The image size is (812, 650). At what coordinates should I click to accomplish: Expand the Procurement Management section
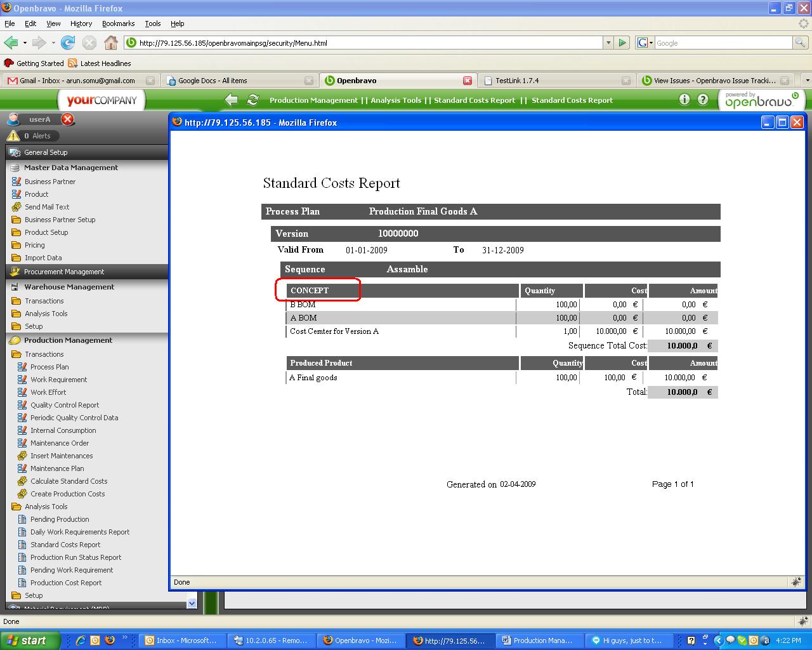(x=64, y=272)
